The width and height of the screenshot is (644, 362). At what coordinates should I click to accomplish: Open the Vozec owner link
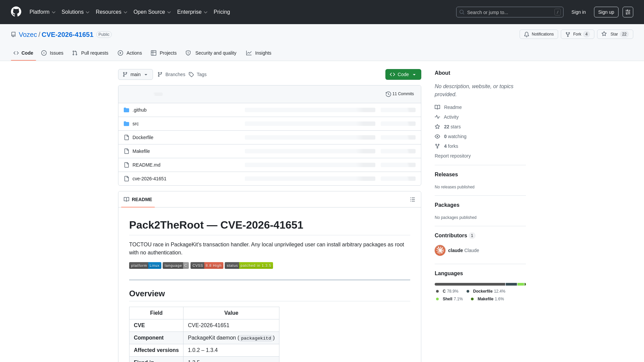(x=28, y=35)
